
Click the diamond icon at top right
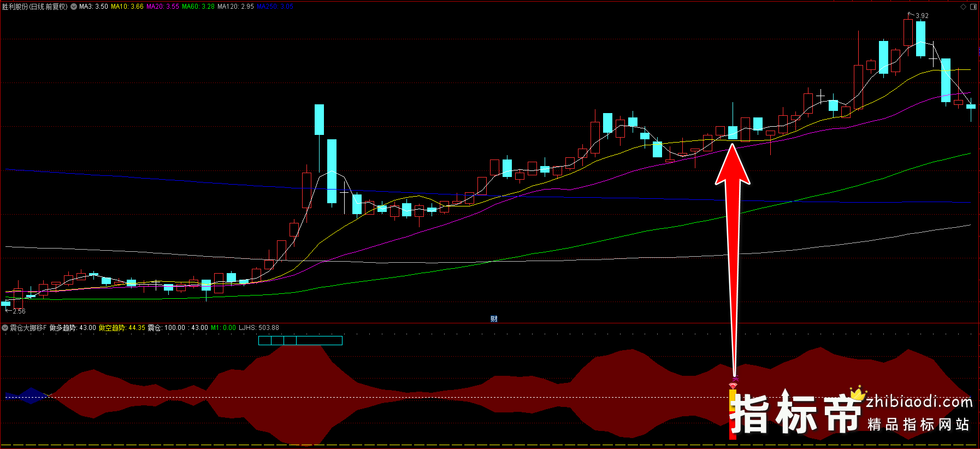[x=963, y=7]
